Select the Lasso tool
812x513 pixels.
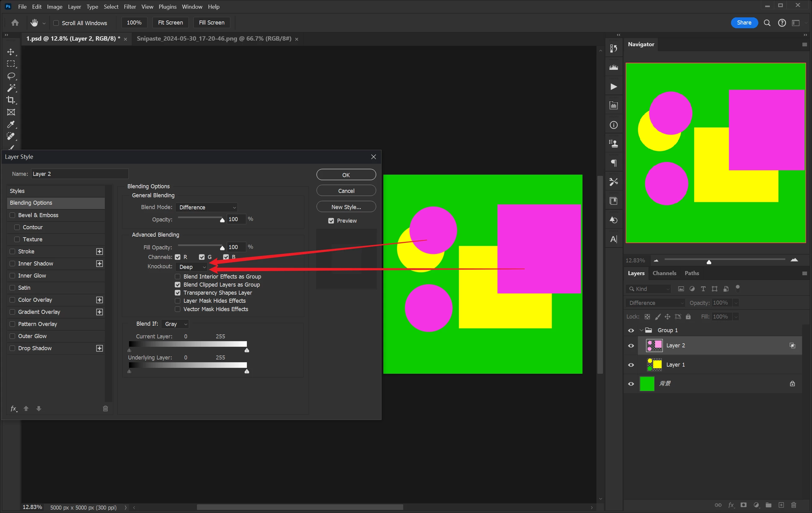11,76
